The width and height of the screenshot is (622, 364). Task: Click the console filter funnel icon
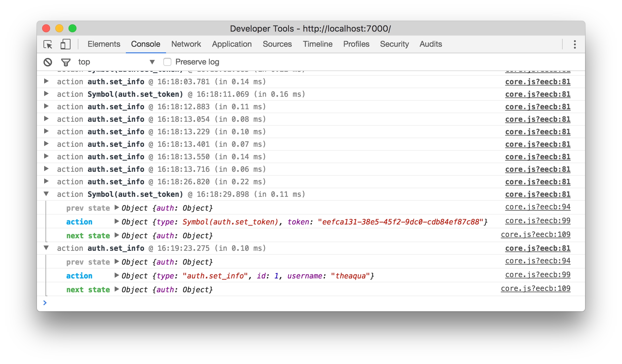click(x=66, y=62)
